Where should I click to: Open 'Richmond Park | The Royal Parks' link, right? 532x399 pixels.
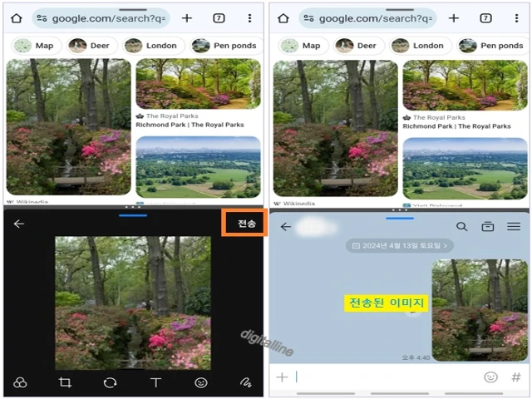click(x=456, y=126)
